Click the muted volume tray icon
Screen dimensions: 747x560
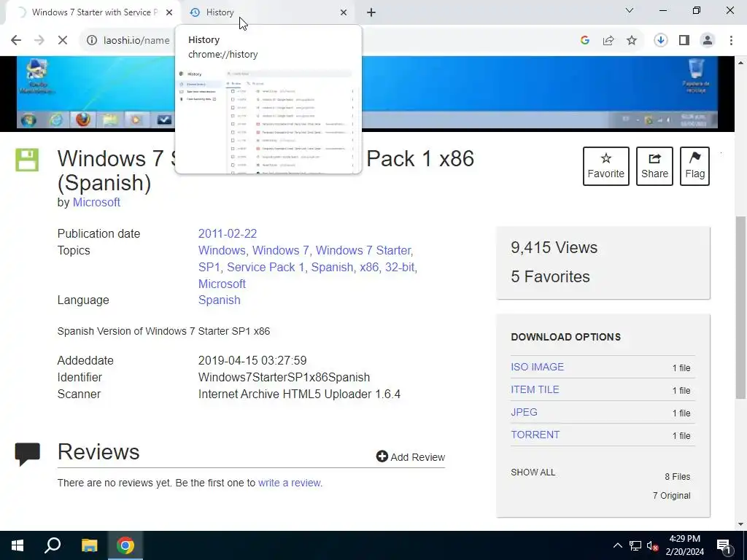coord(653,545)
